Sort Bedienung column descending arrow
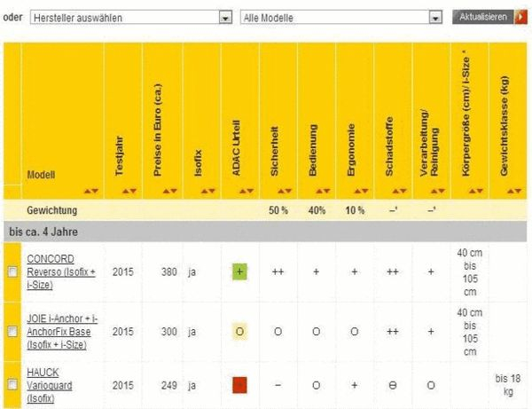 (327, 190)
